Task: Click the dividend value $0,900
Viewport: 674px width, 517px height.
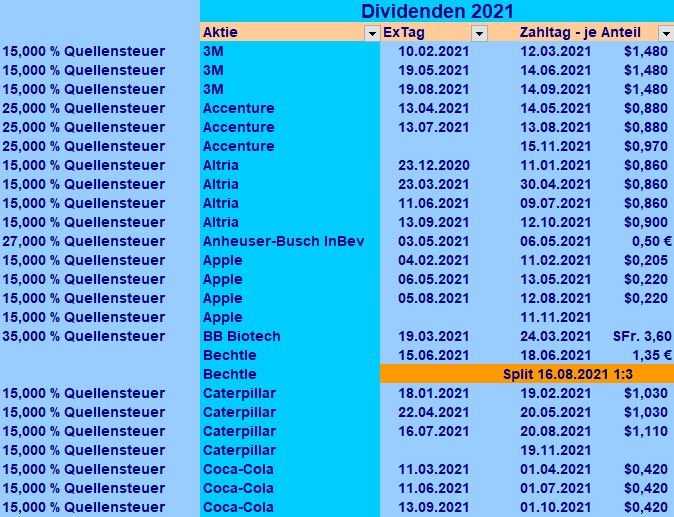Action: [646, 222]
